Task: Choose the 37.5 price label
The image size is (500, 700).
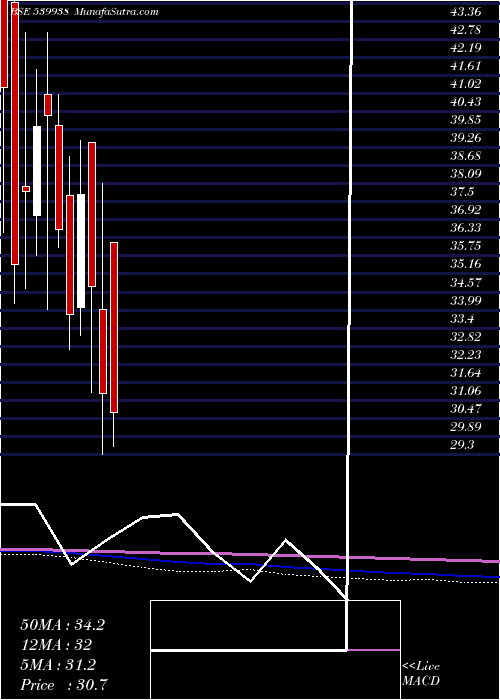Action: pyautogui.click(x=462, y=192)
